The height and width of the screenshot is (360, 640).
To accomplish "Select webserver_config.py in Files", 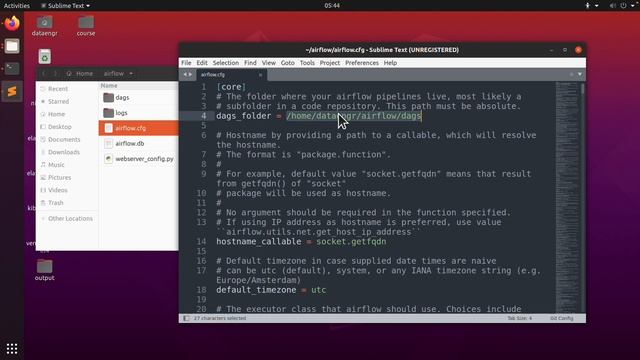I will [138, 159].
